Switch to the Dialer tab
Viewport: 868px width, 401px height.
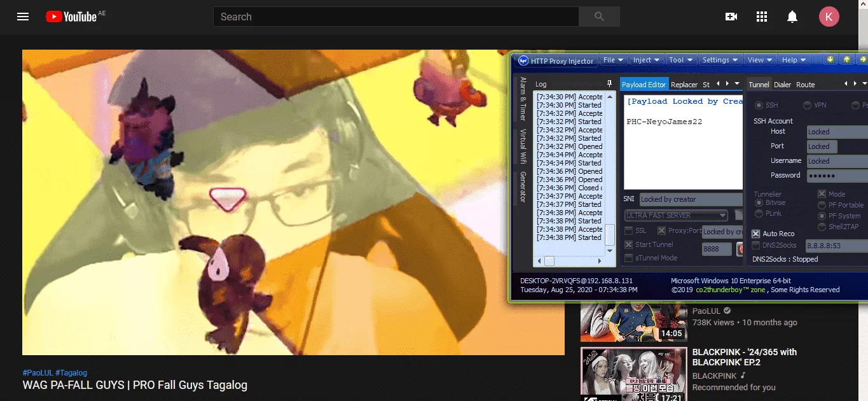783,84
